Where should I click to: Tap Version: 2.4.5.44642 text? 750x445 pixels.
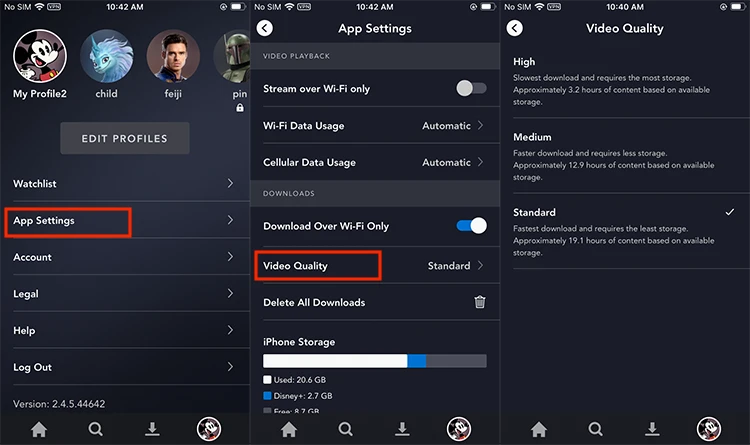click(59, 404)
